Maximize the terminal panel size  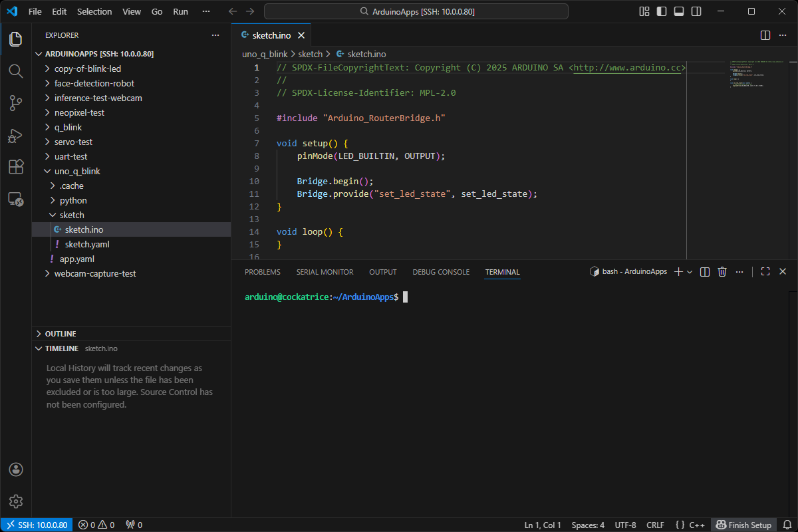765,272
